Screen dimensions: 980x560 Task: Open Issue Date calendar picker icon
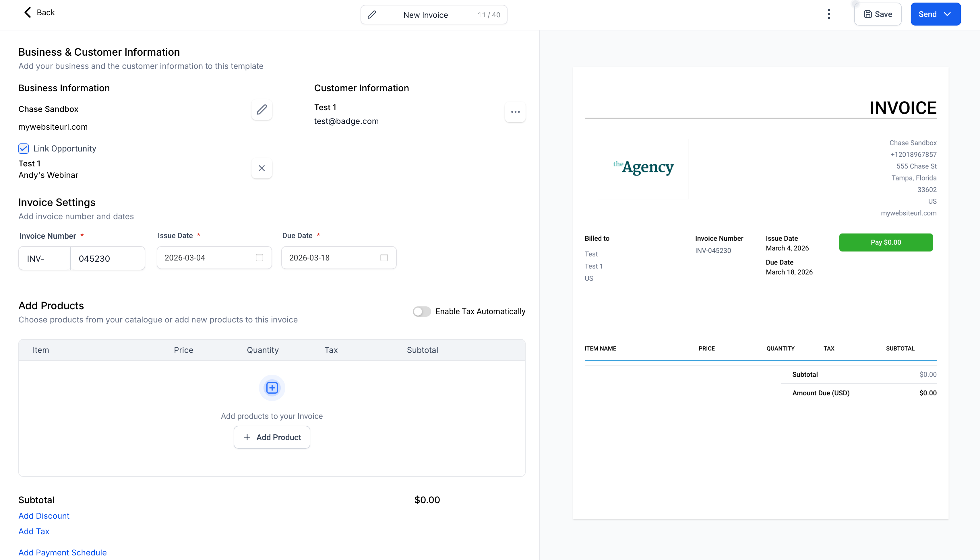(259, 258)
